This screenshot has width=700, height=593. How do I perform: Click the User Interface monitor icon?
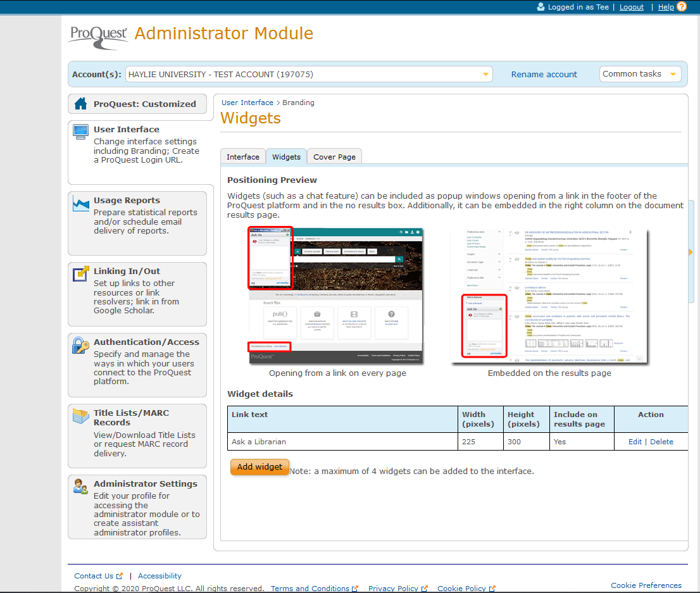tap(81, 132)
